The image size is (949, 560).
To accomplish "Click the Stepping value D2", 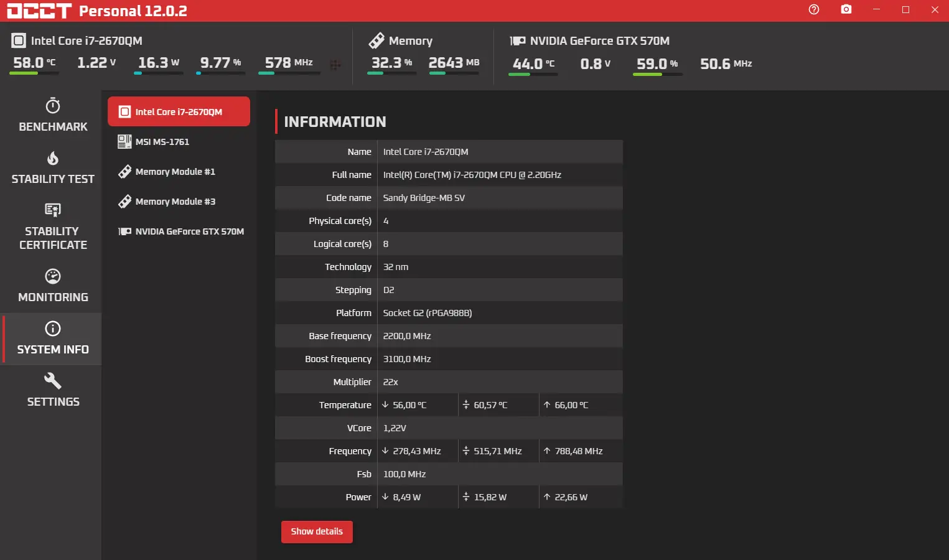I will click(389, 290).
